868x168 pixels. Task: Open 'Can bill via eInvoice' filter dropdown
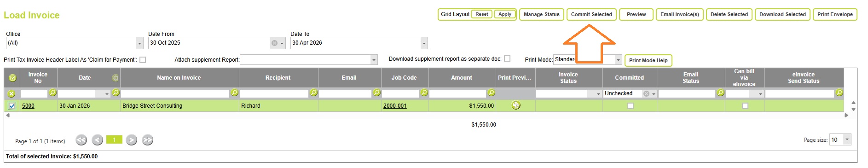point(760,94)
